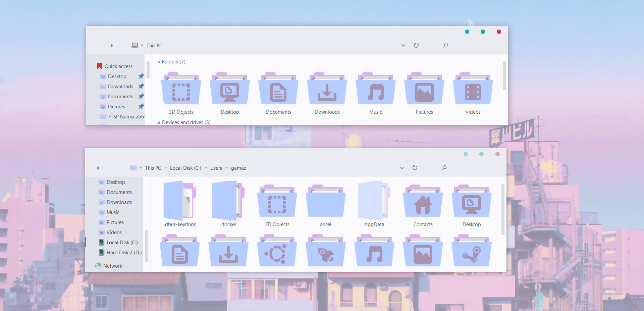
Task: Open Hard Disk 2 (D:) in sidebar
Action: pos(123,252)
